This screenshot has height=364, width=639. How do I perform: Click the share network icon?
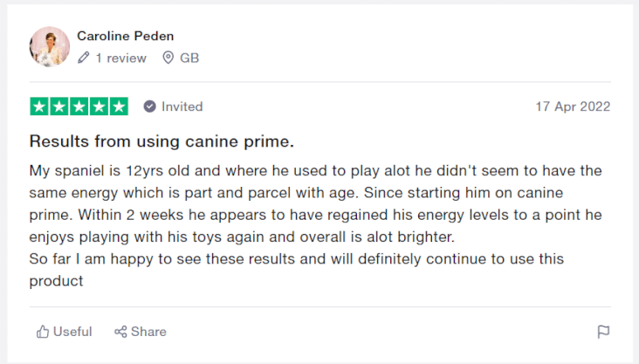coord(120,332)
